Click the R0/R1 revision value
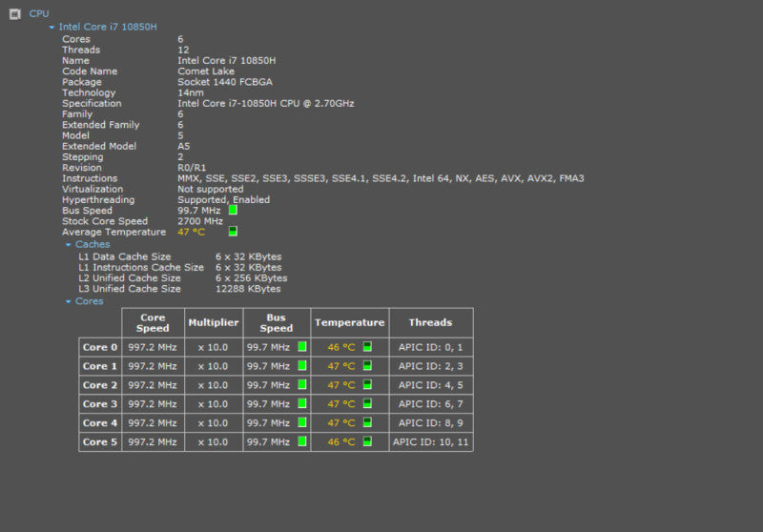 pyautogui.click(x=192, y=168)
